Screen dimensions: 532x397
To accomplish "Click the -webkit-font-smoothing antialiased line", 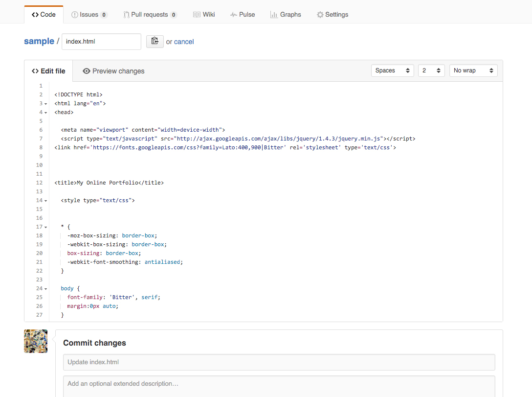I will click(125, 262).
